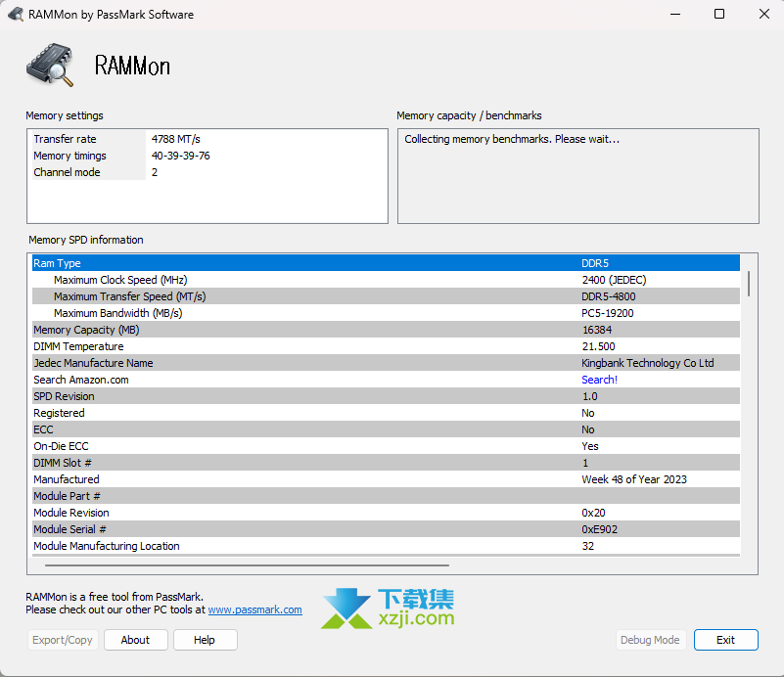Select the Maximum Bandwidth (MB/s) row

(386, 313)
